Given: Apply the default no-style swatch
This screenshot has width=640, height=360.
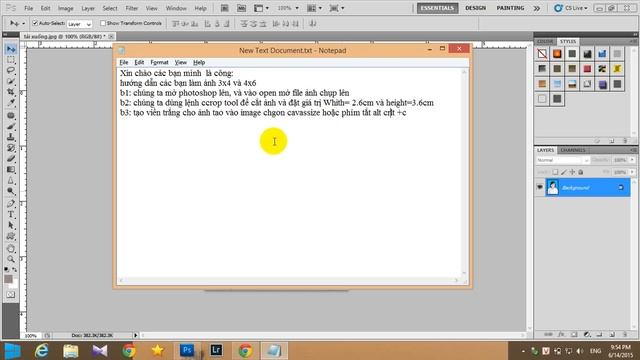Looking at the screenshot, I should (x=542, y=54).
